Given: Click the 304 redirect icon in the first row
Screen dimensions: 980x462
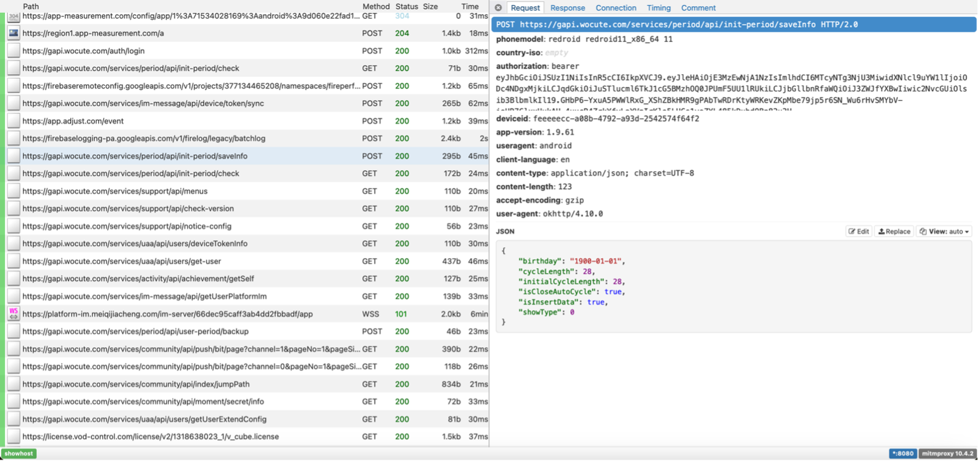Looking at the screenshot, I should click(x=14, y=17).
